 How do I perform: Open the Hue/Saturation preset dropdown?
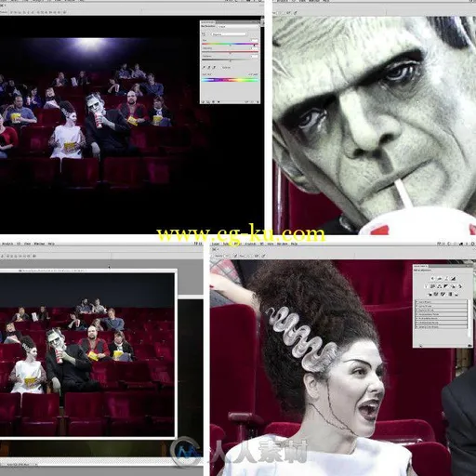[x=238, y=26]
